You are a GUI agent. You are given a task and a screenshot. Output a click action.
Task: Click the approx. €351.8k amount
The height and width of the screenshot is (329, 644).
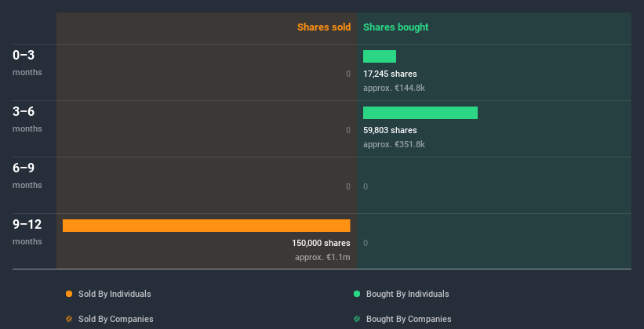pos(394,144)
